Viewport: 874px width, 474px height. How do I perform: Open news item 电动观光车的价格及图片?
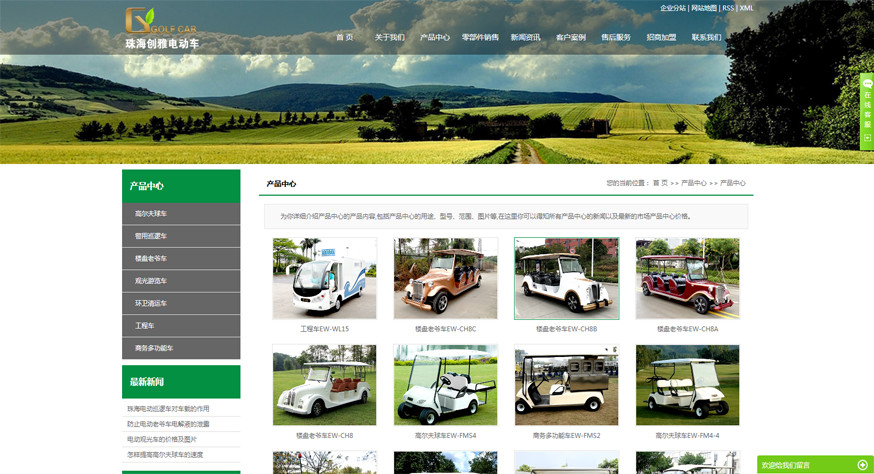[x=162, y=439]
